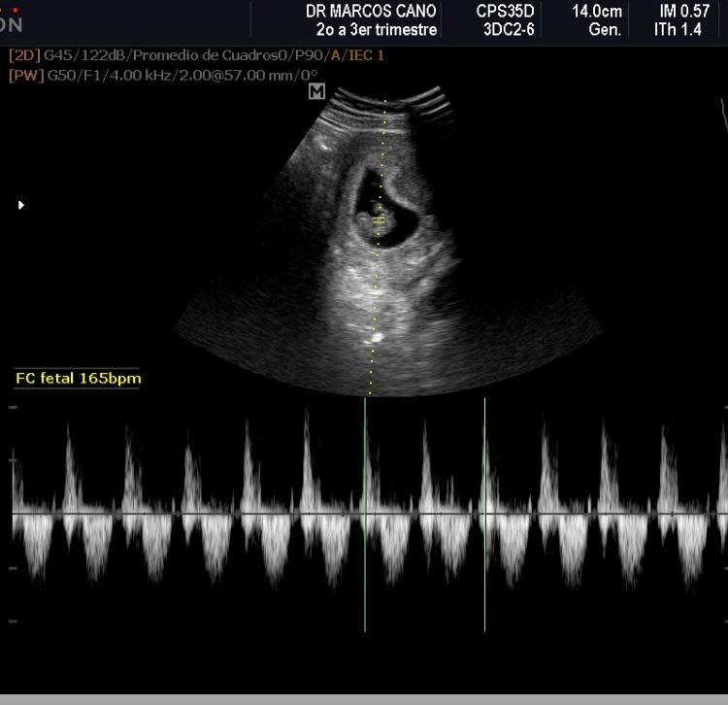Click the Doppler baseline on the spectral trace

pos(194,513)
